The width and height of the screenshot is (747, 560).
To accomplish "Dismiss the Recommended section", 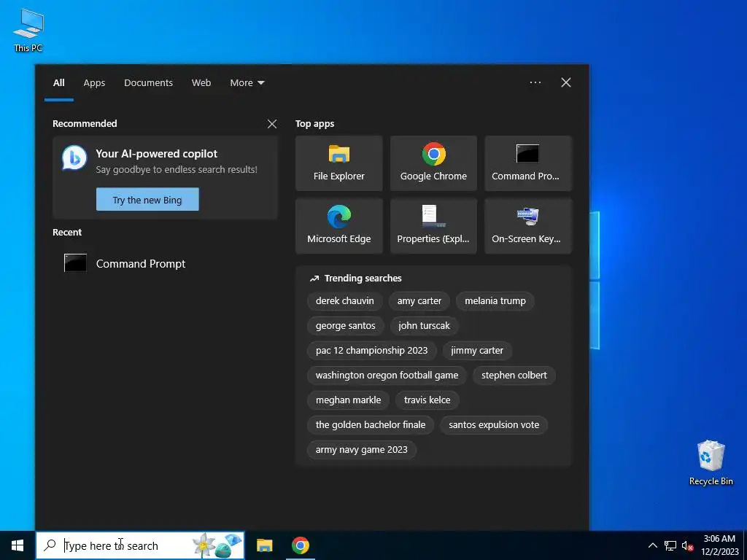I will pos(272,124).
